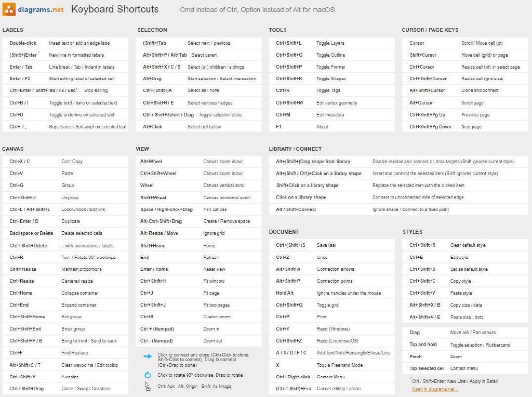
Task: Click the blue connect-and-clone arrow icon
Action: click(148, 356)
